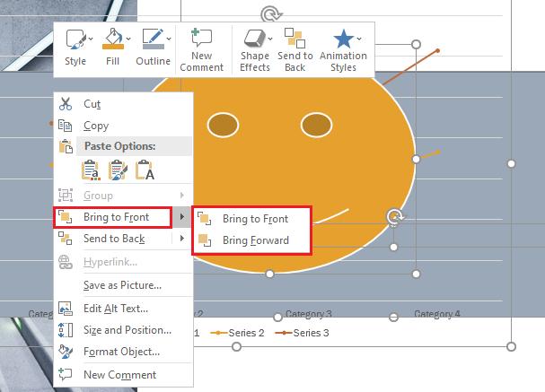Click Send to Back in mini toolbar
Screen dimensions: 545x392
pyautogui.click(x=295, y=50)
